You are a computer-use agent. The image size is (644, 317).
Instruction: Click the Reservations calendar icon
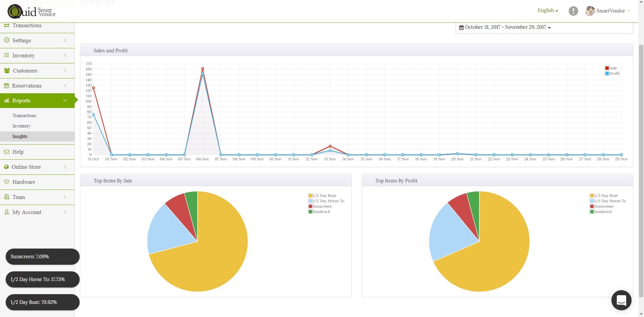[7, 86]
